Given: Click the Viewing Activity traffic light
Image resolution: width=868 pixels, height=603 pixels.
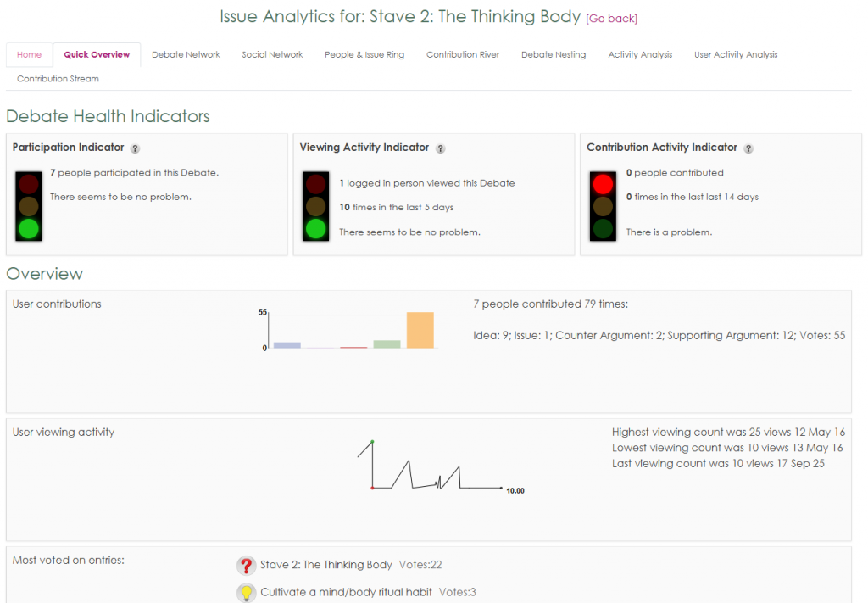Looking at the screenshot, I should tap(316, 206).
